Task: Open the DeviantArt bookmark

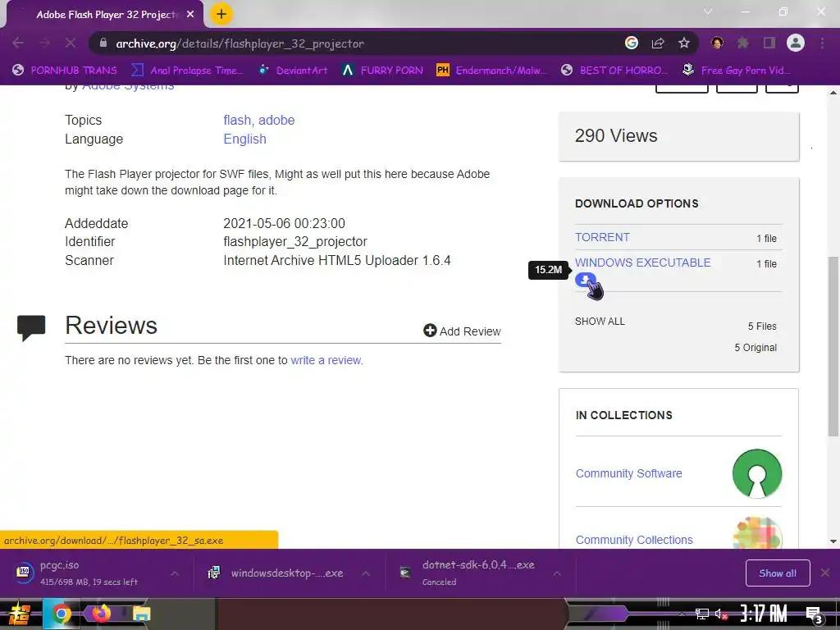Action: (293, 71)
